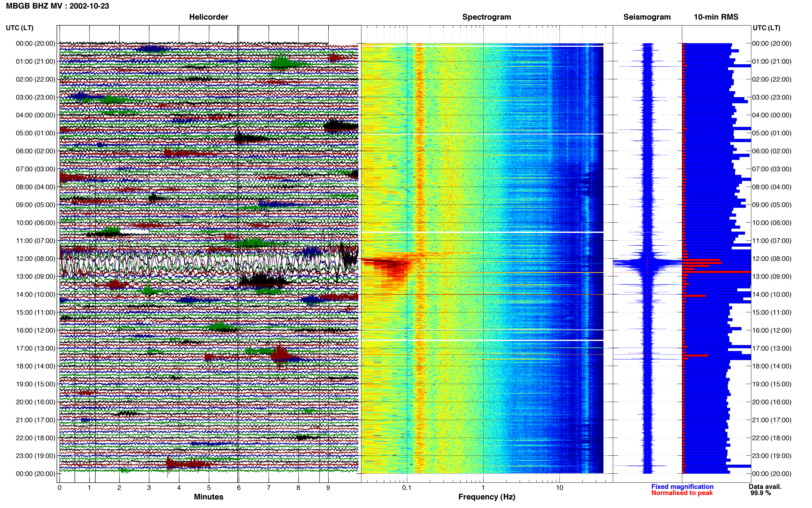Click the 'Frequency (Hz)' axis title
This screenshot has width=812, height=508.
487,497
